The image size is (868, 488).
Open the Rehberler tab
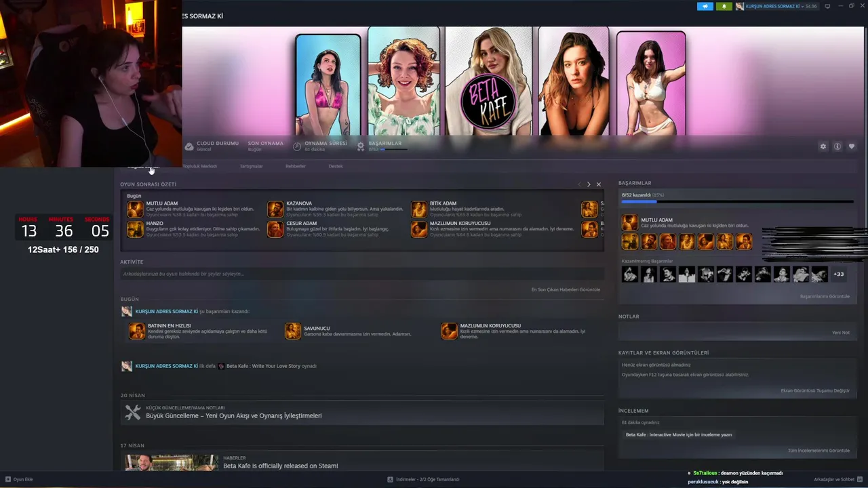(296, 166)
